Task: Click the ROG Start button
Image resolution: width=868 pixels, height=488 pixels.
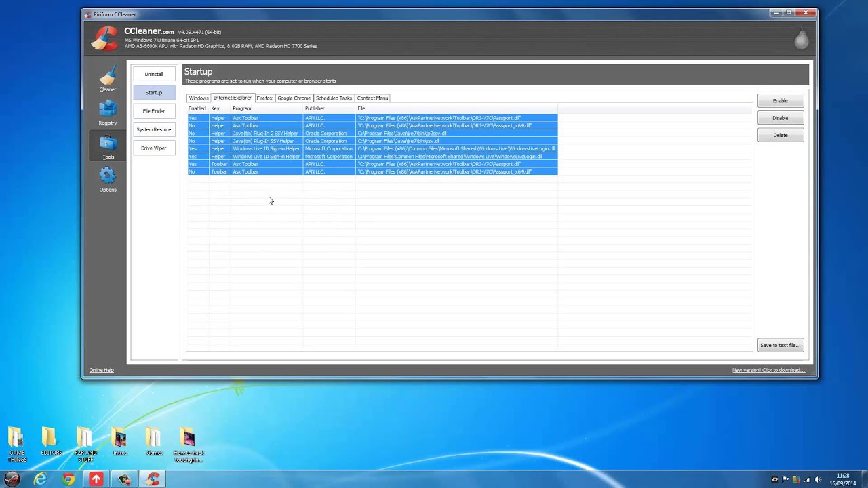Action: pyautogui.click(x=12, y=479)
